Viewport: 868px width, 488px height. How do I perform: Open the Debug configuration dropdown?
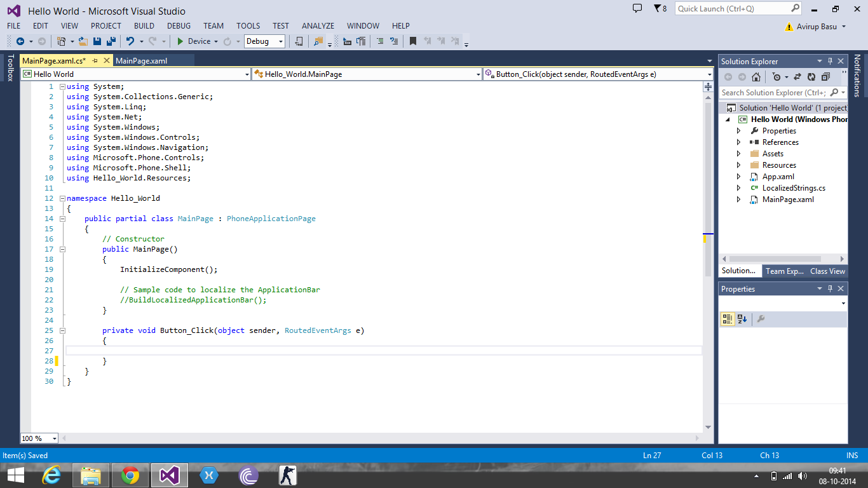pos(264,41)
